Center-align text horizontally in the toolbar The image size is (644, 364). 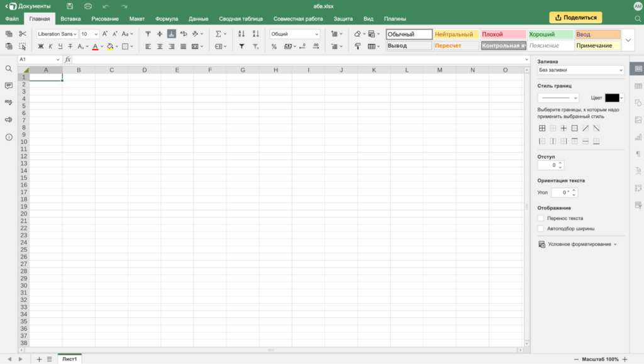(x=160, y=47)
